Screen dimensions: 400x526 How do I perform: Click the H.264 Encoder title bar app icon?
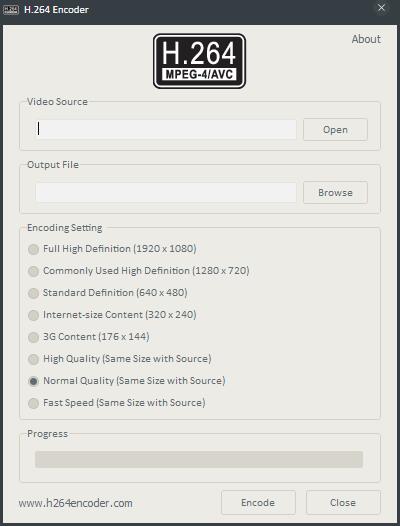(x=11, y=9)
